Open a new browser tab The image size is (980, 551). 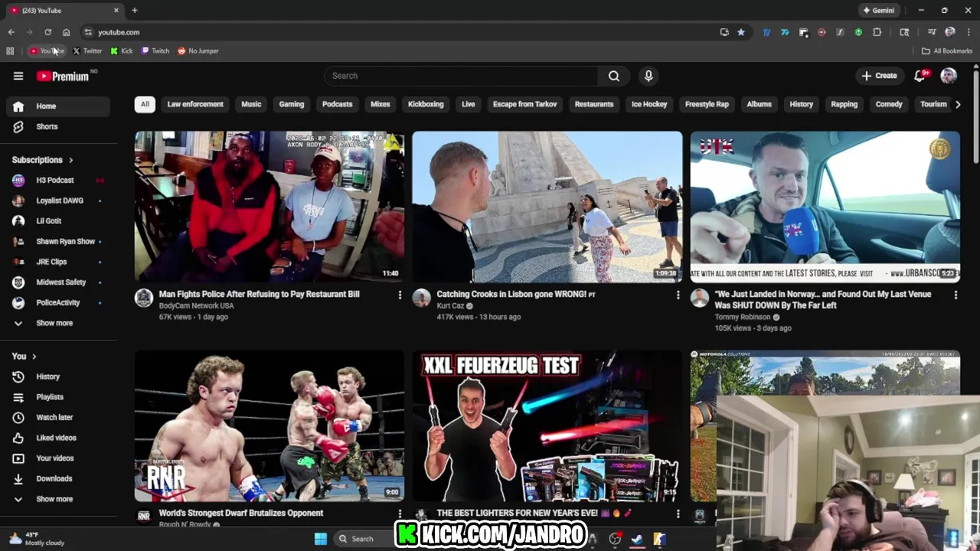tap(134, 11)
